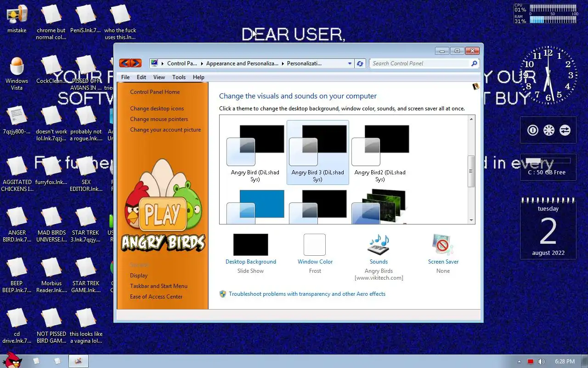Click the 'mistake' computer icon on desktop
Image resolution: width=588 pixels, height=368 pixels.
pos(17,19)
